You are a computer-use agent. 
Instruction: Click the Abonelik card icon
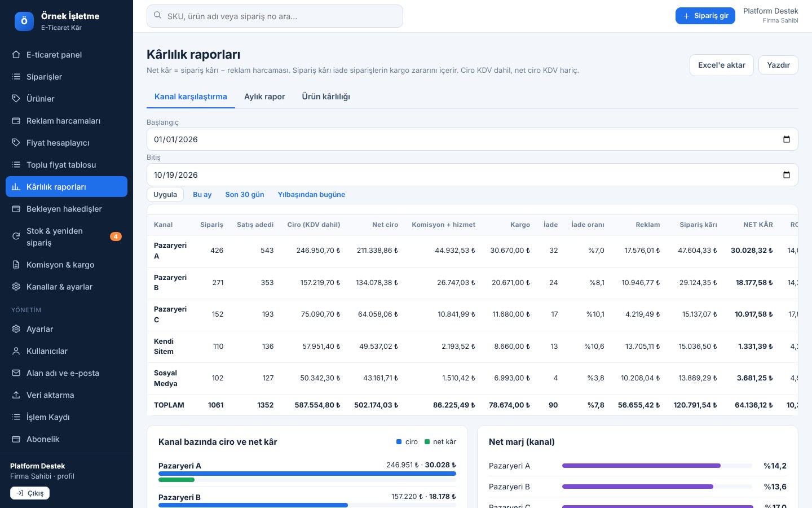tap(16, 439)
